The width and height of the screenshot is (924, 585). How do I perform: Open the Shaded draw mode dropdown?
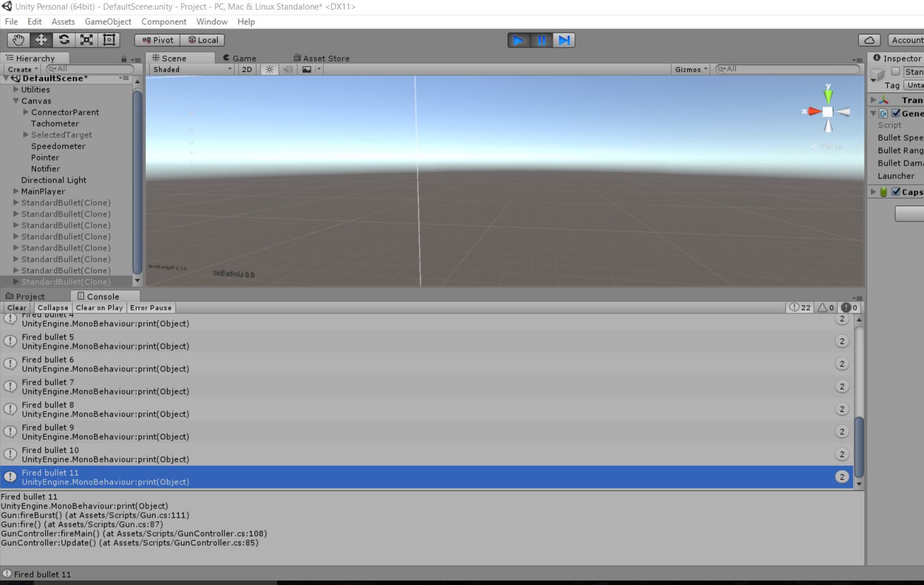pos(189,69)
